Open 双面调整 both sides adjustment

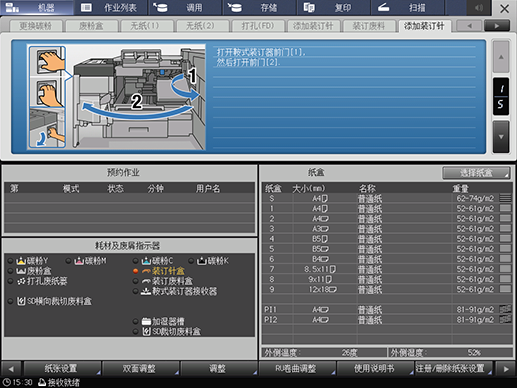140,369
